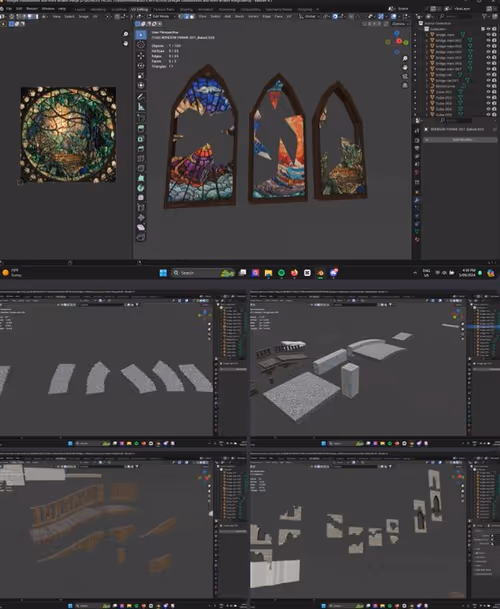Select the Measure tool icon
The image size is (500, 609).
[141, 106]
